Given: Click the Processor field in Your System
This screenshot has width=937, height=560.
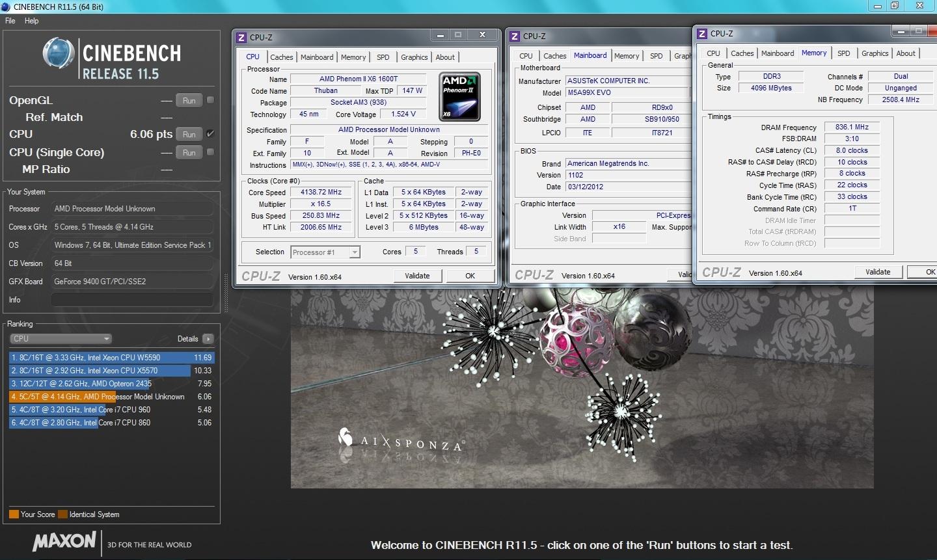Looking at the screenshot, I should coord(132,209).
